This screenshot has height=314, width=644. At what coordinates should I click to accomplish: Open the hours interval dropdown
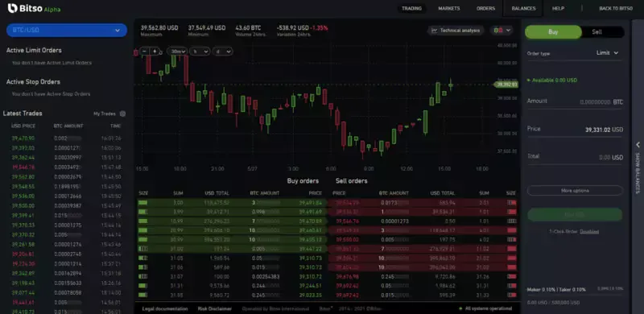200,52
